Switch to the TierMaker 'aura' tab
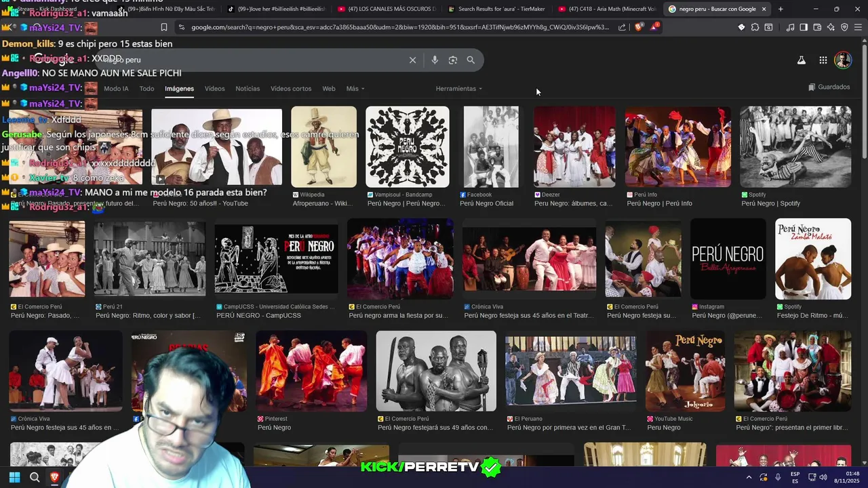This screenshot has width=868, height=488. 496,9
